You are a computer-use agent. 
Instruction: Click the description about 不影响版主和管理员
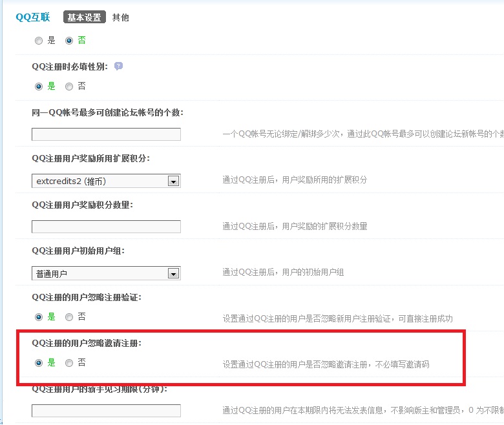(363, 410)
